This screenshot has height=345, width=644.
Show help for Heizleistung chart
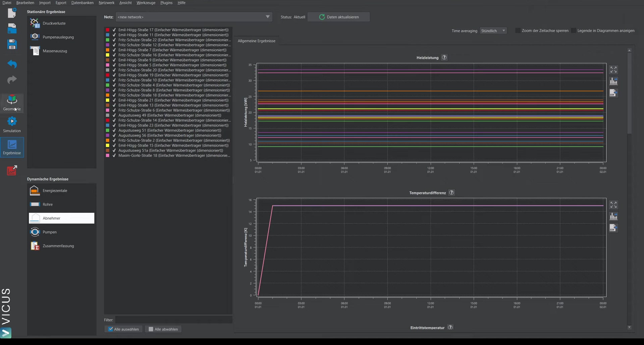tap(444, 57)
